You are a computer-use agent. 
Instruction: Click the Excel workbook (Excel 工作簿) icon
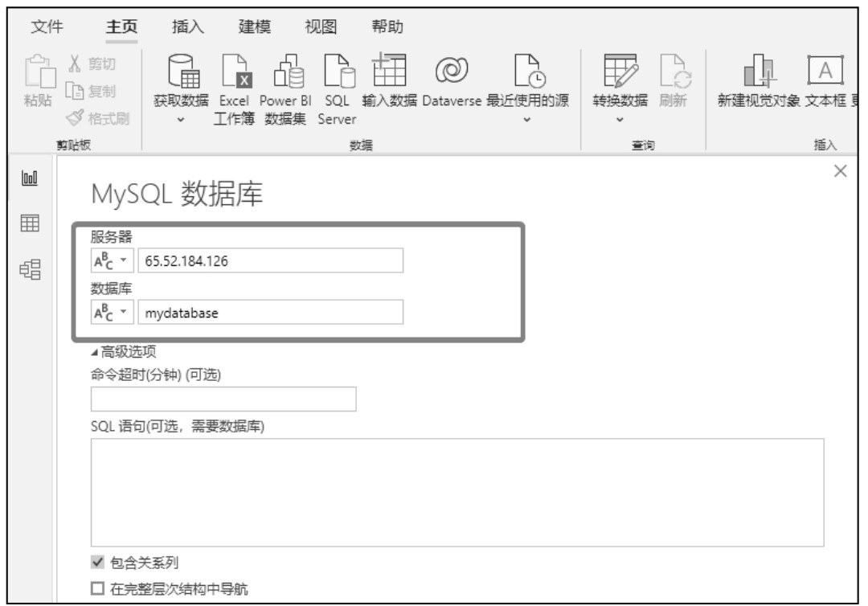coord(235,71)
